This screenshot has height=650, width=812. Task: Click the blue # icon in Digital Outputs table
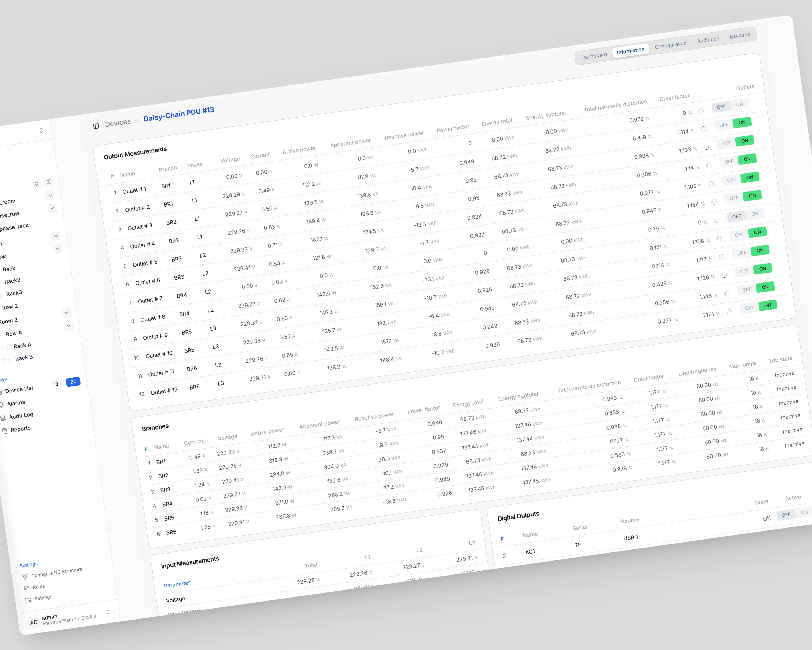coord(502,538)
